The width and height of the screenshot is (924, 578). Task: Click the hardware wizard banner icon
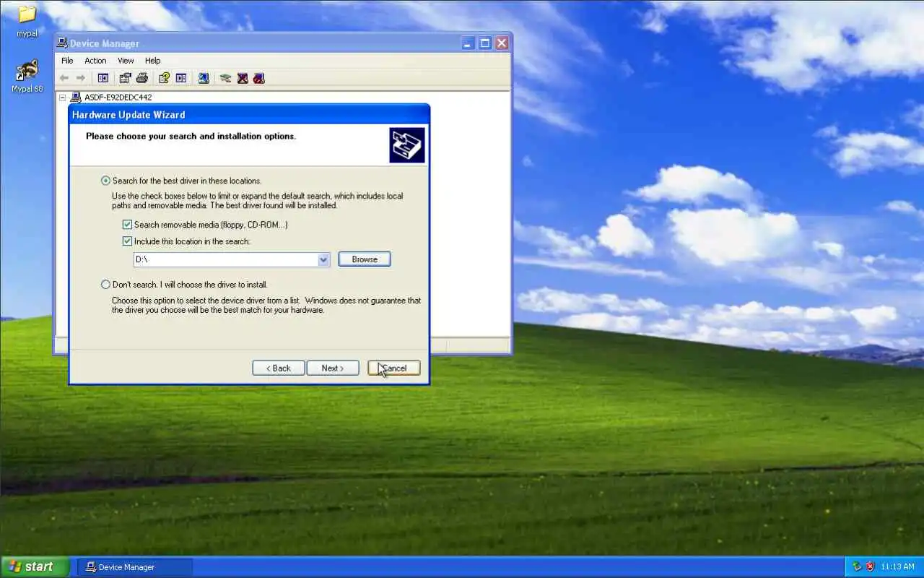coord(407,145)
